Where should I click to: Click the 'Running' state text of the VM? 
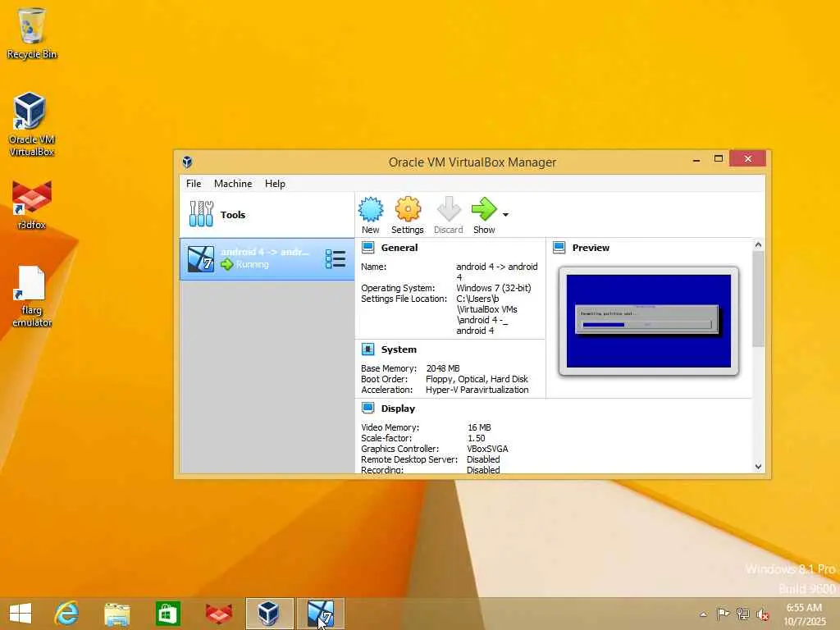[x=253, y=264]
